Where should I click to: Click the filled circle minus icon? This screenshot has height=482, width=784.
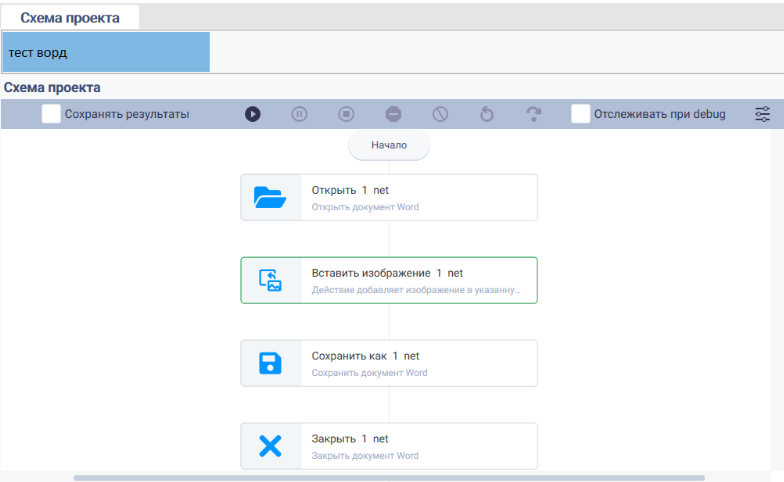[x=394, y=114]
